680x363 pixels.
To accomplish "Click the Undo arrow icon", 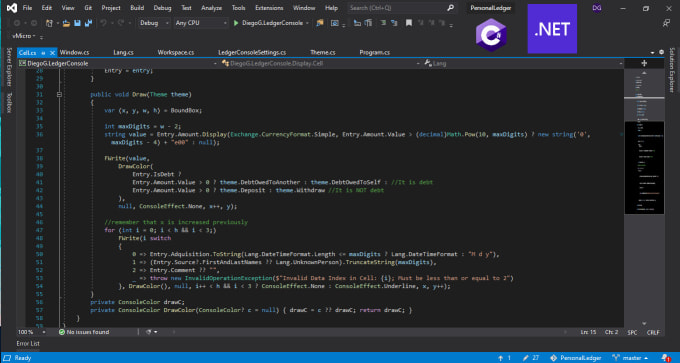I will (x=103, y=23).
